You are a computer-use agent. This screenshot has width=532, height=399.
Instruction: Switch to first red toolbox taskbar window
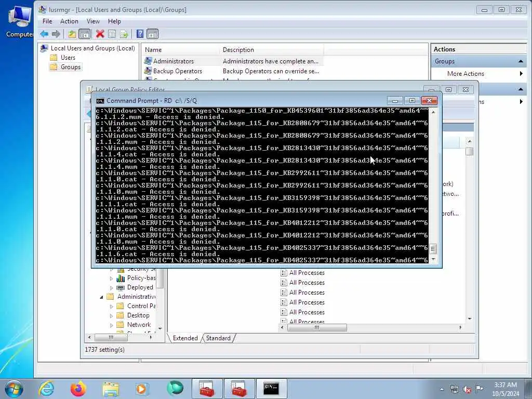click(x=207, y=389)
